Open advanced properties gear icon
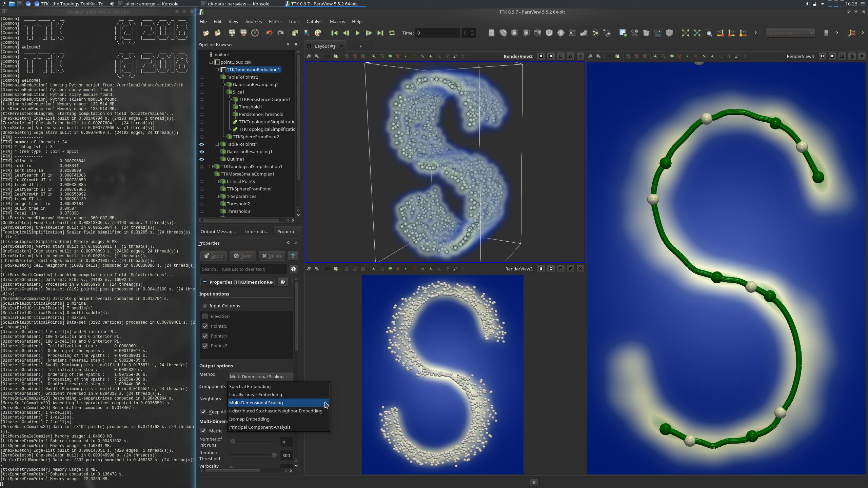The width and height of the screenshot is (868, 488). tap(293, 269)
